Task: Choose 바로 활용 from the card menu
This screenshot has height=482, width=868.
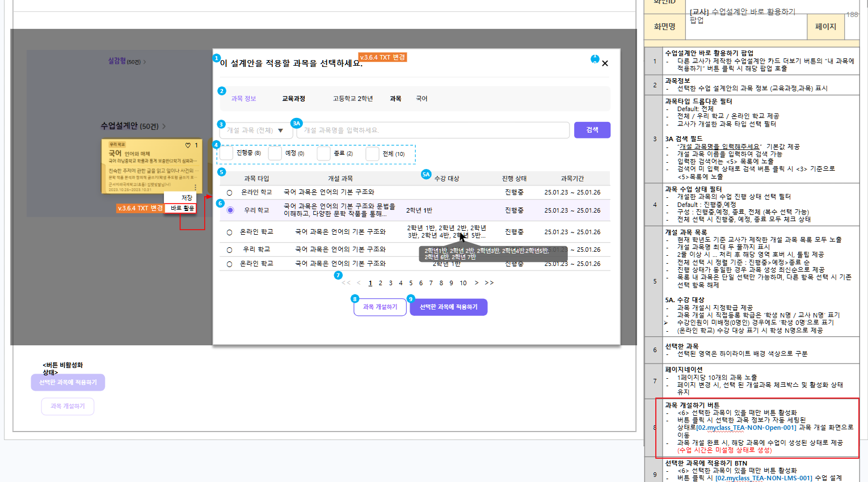Action: click(x=182, y=209)
